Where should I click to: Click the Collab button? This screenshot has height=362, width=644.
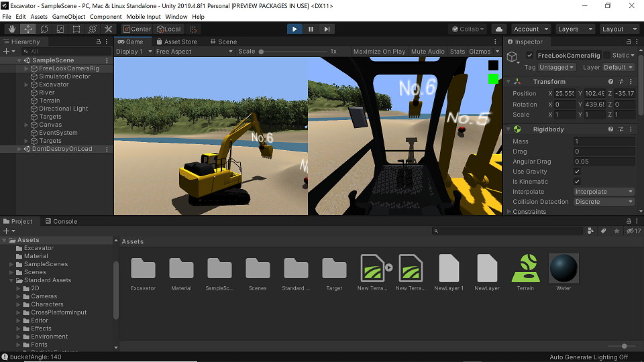(x=468, y=29)
